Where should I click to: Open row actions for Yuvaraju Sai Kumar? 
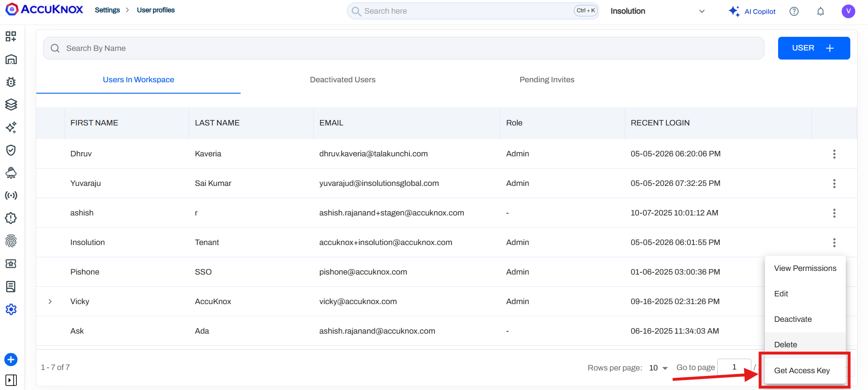834,184
